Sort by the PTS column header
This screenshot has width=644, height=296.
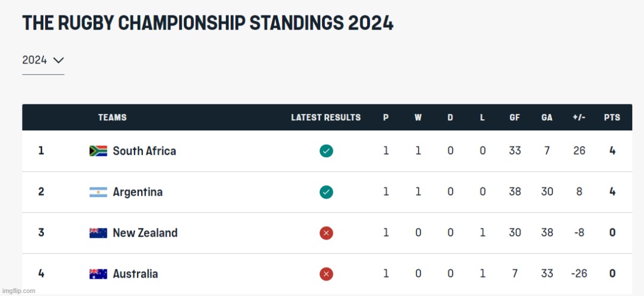tap(612, 117)
